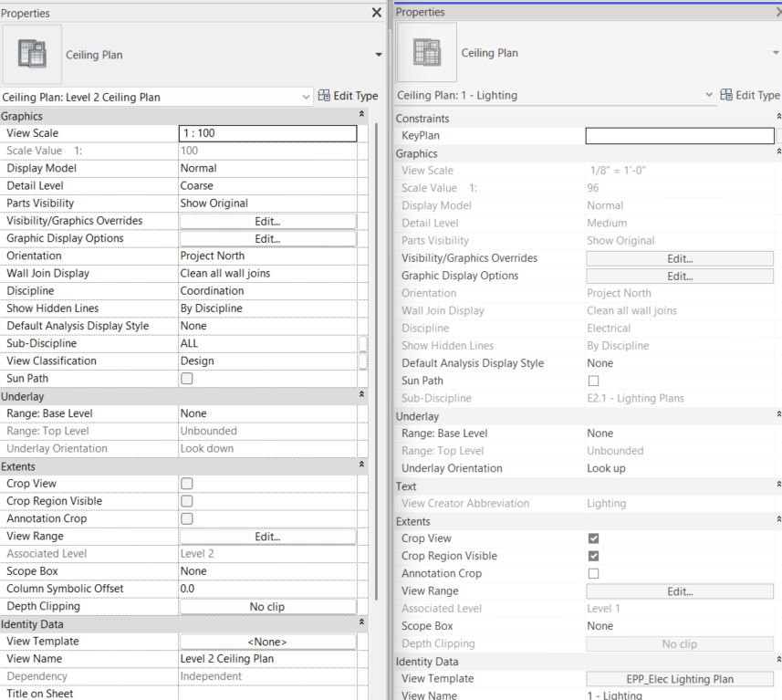Collapse the Constraints section in right panel
The image size is (782, 700).
tap(778, 116)
